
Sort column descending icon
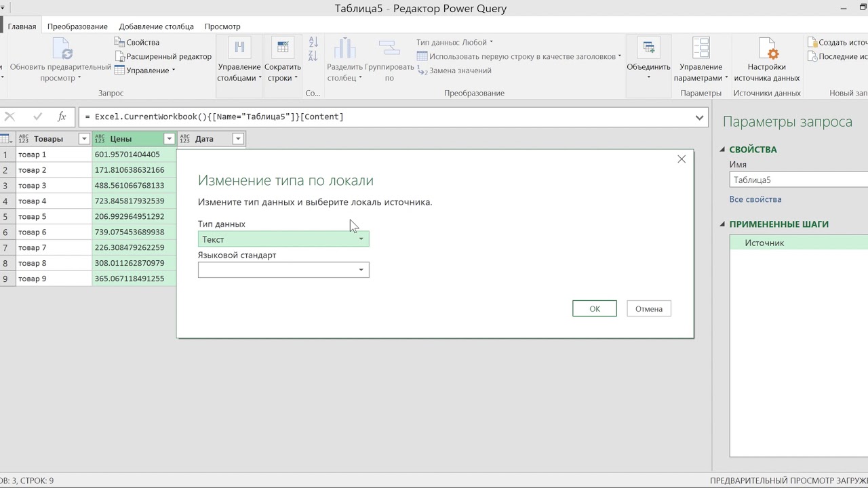[313, 56]
